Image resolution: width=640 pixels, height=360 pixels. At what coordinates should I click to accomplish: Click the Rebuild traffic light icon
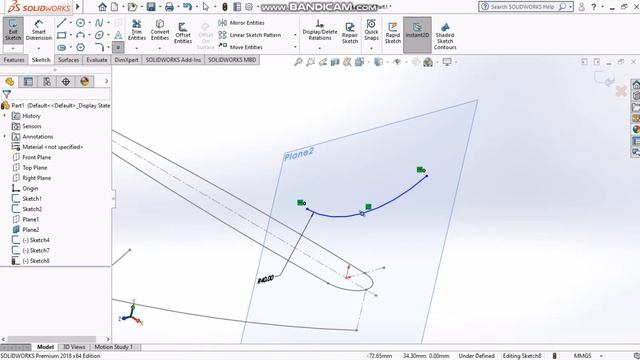[x=224, y=7]
